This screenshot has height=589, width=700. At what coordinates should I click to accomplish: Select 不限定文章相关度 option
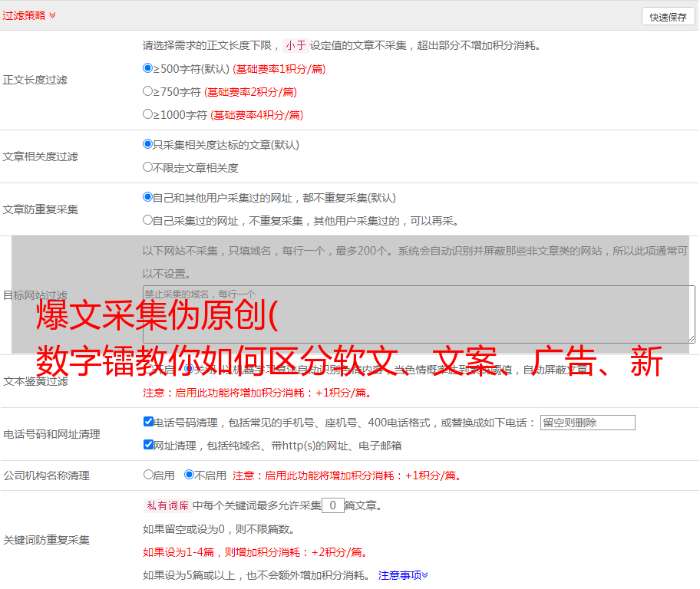point(148,167)
